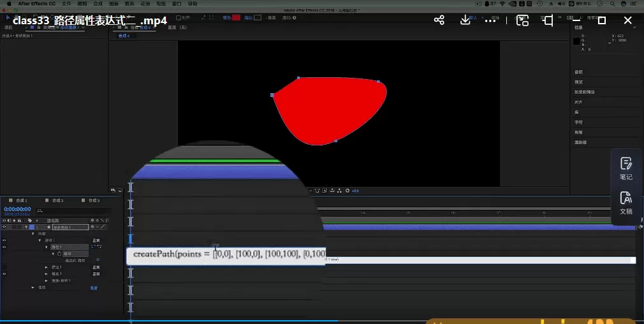The image size is (644, 324).
Task: Click the share icon in video overlay
Action: tap(439, 20)
